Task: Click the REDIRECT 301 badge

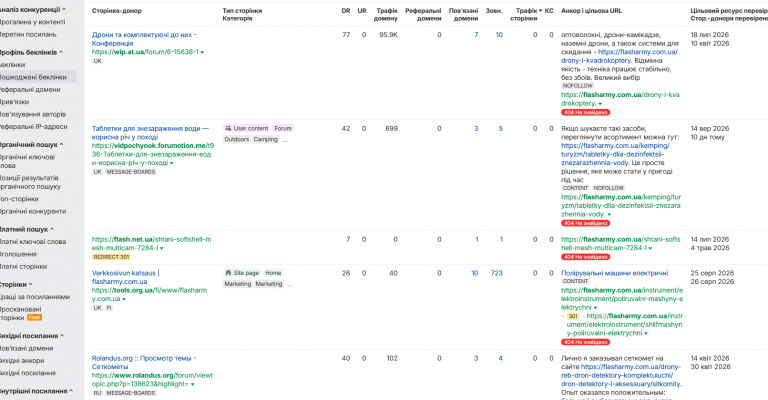Action: click(111, 257)
